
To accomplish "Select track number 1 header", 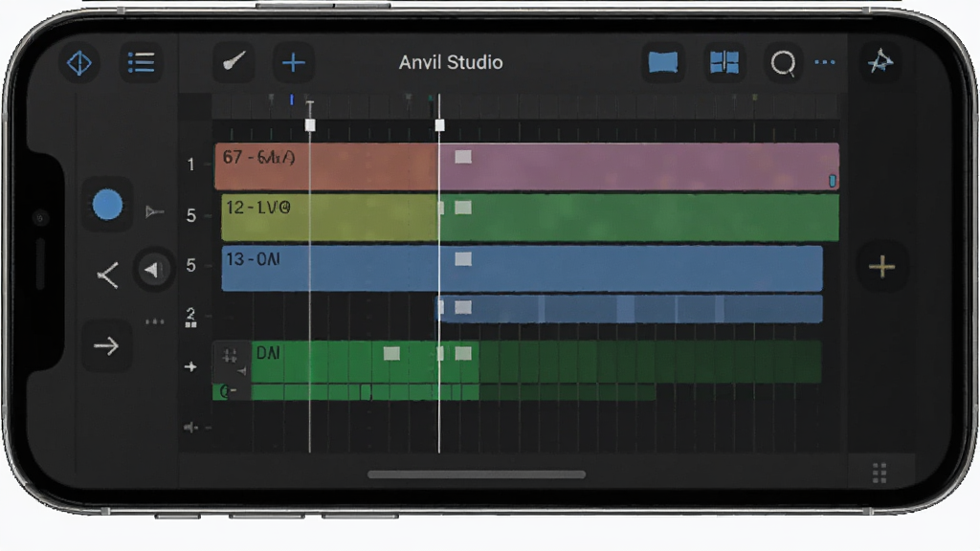I will pos(190,165).
